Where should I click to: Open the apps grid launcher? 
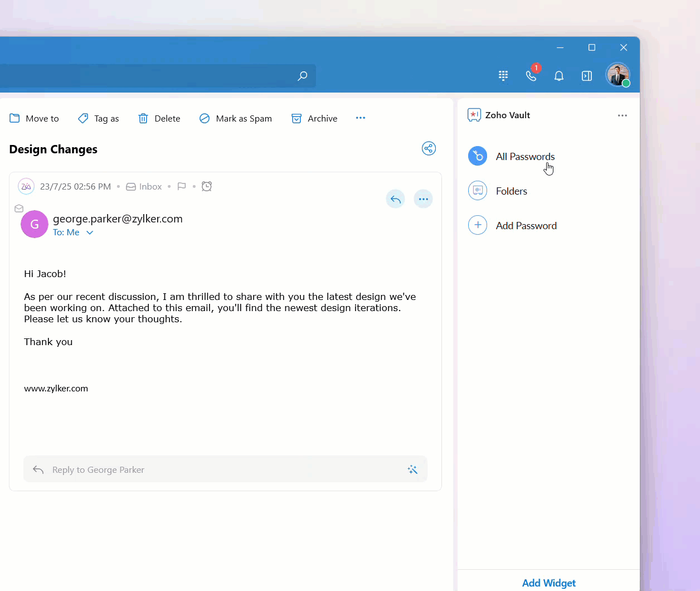[x=503, y=76]
